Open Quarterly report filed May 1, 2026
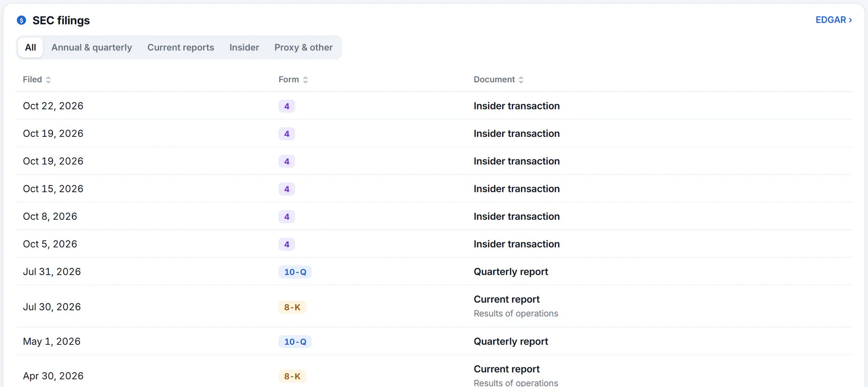Screen dimensions: 868x387 (x=511, y=342)
